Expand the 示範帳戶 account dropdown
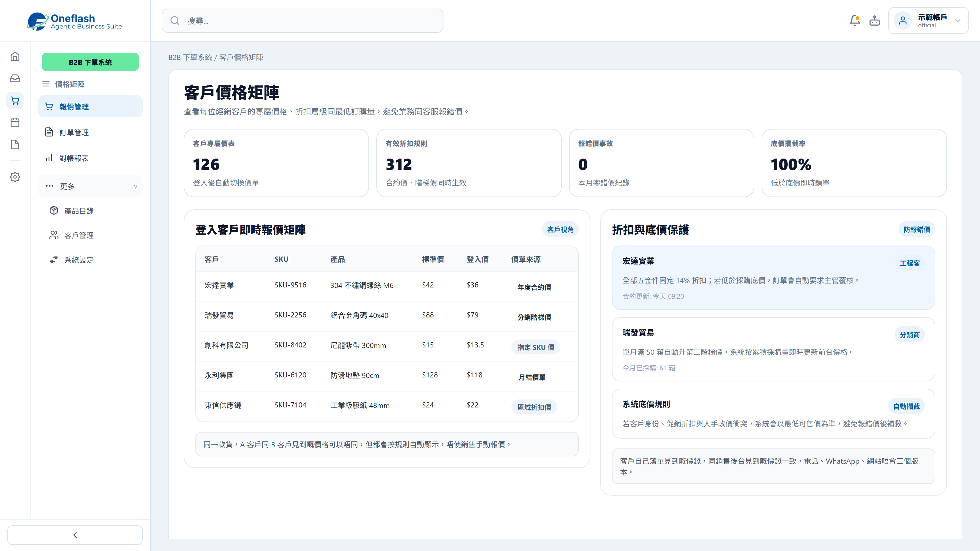The image size is (980, 551). (928, 21)
